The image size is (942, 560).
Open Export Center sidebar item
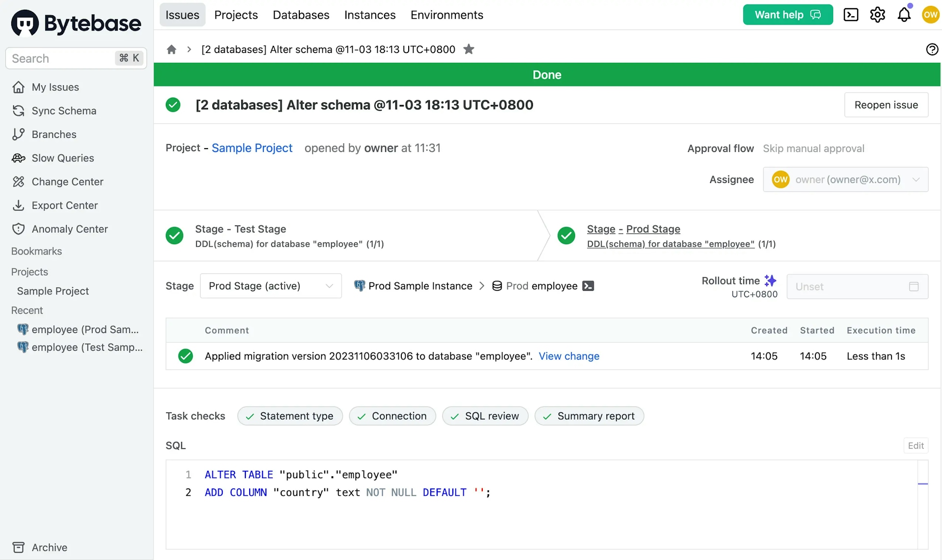65,205
